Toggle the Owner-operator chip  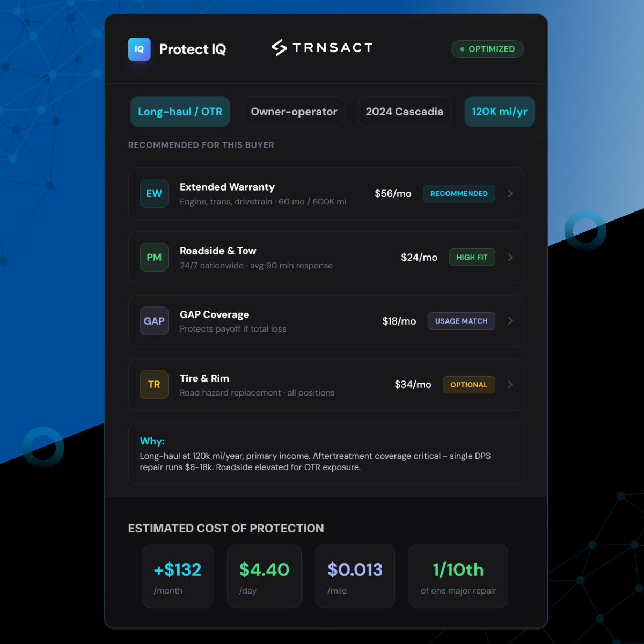[294, 112]
